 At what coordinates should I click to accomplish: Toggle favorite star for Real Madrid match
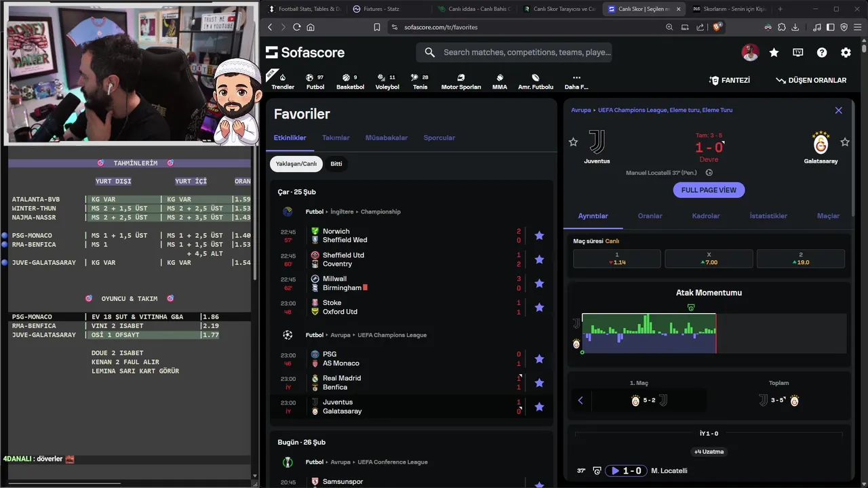tap(539, 383)
